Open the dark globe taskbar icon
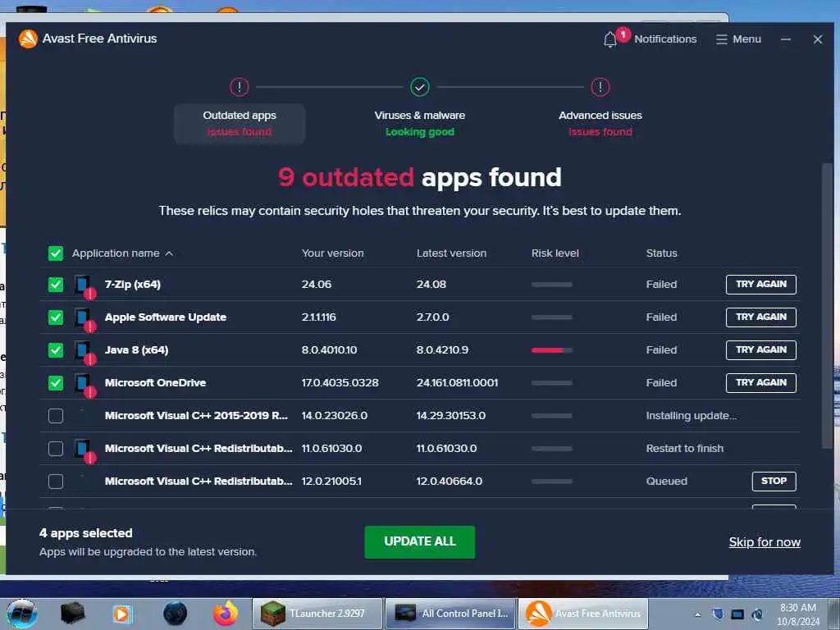The image size is (840, 630). click(x=176, y=614)
